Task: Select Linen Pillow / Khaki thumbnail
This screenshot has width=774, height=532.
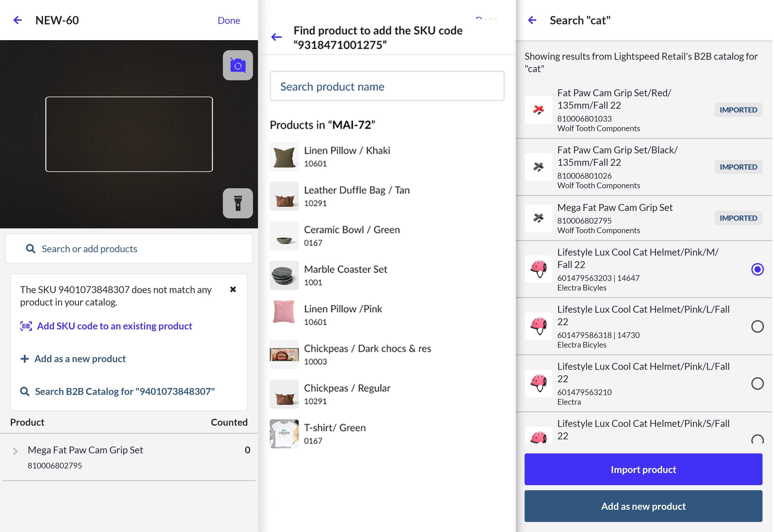Action: pos(284,157)
